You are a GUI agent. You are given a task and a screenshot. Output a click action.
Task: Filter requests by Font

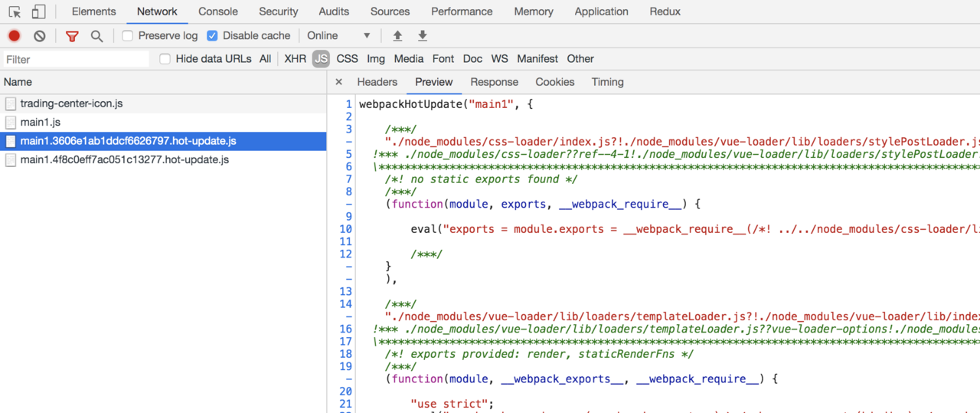pyautogui.click(x=443, y=59)
